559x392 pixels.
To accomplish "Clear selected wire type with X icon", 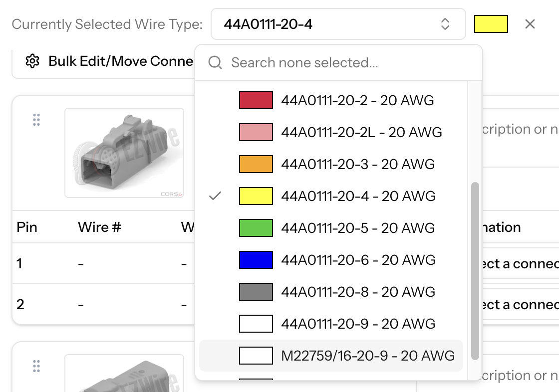I will [x=530, y=24].
